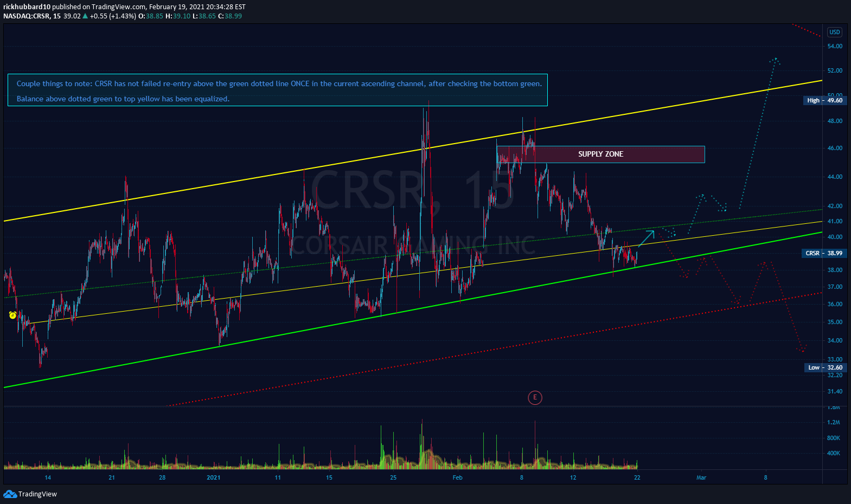Click the TradingView cloud logo icon
The width and height of the screenshot is (851, 504).
(10, 494)
